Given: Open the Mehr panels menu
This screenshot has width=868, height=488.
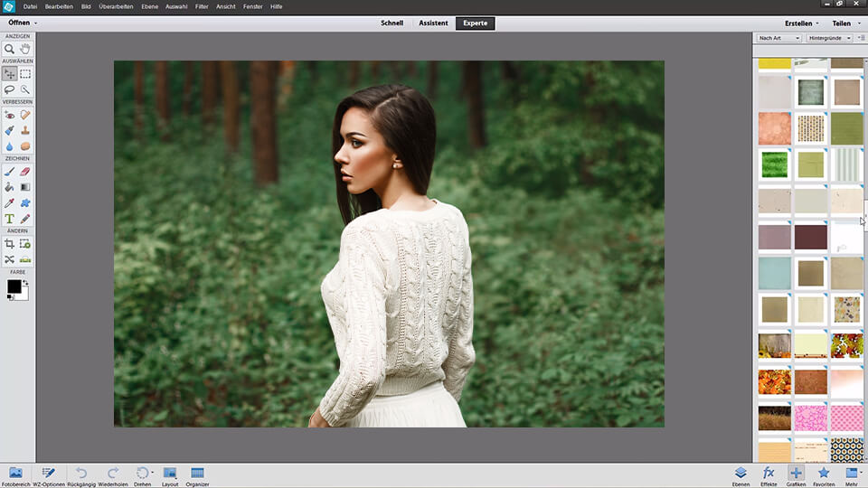Looking at the screenshot, I should pyautogui.click(x=852, y=476).
